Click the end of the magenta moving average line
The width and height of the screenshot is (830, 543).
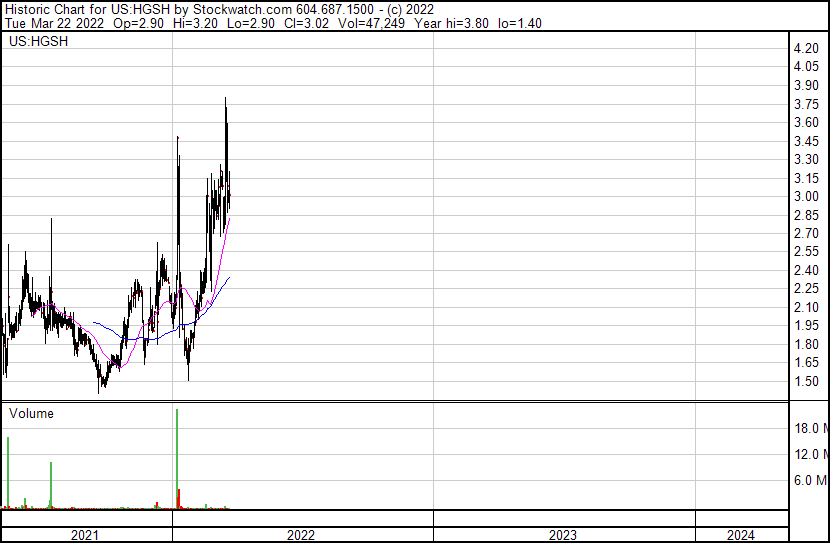pos(230,218)
